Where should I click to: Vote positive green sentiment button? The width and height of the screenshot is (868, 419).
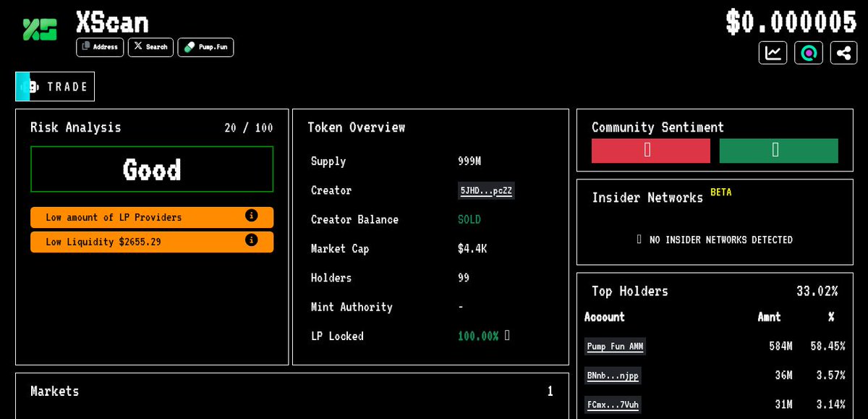coord(779,151)
